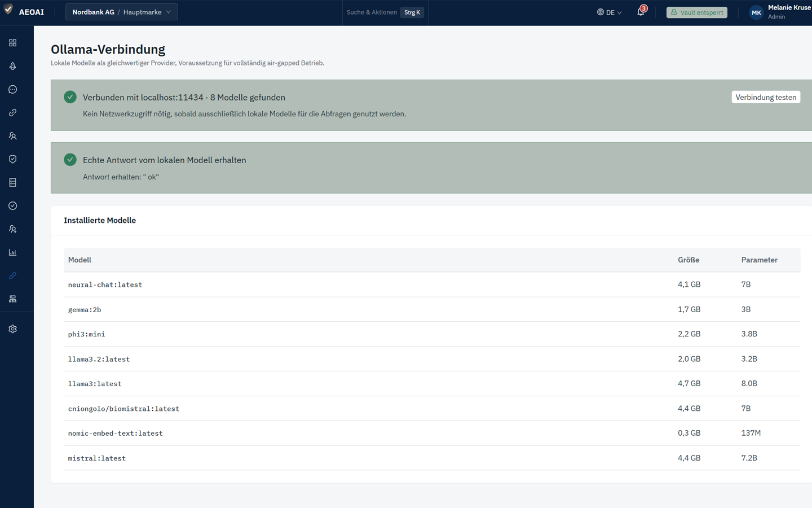The width and height of the screenshot is (812, 508).
Task: Click the 7.2B parameter value
Action: click(x=749, y=458)
